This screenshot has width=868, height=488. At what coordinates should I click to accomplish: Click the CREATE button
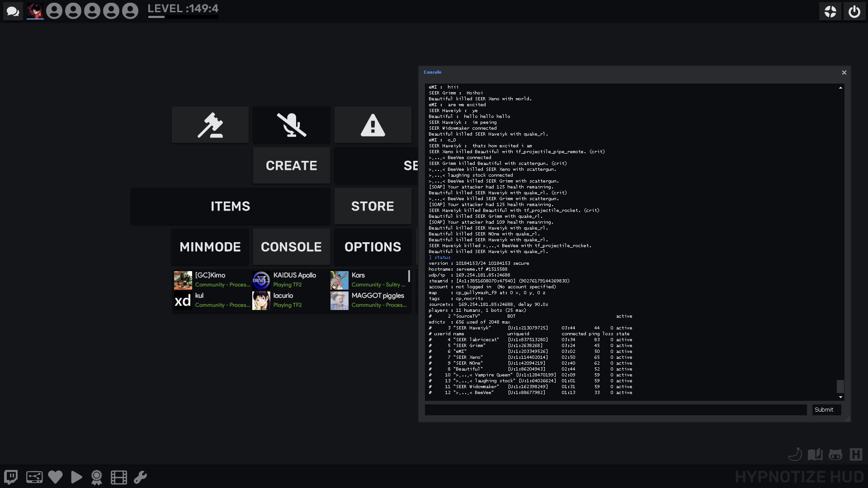point(292,166)
